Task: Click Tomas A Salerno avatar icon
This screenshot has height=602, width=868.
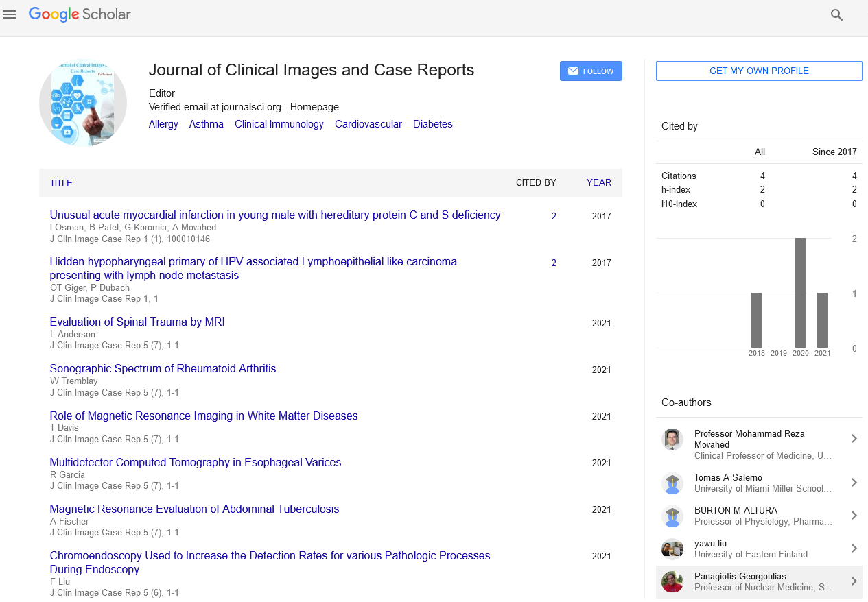Action: pos(672,483)
